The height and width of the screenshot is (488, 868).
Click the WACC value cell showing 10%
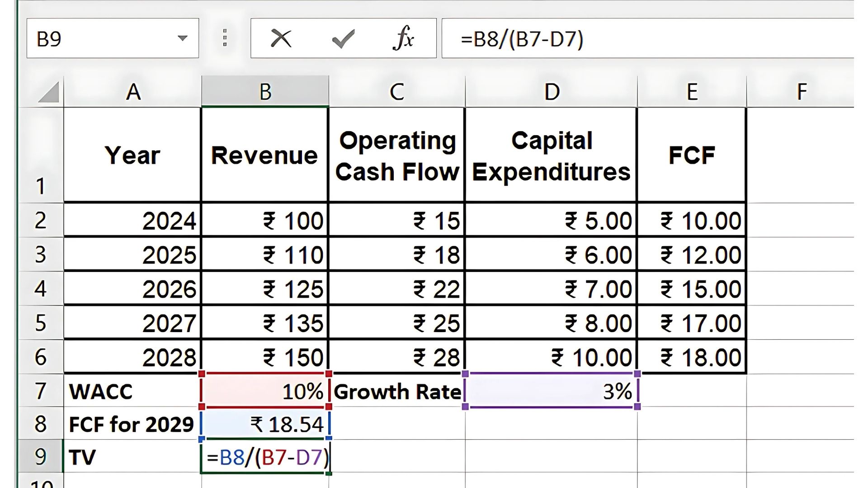pos(265,391)
